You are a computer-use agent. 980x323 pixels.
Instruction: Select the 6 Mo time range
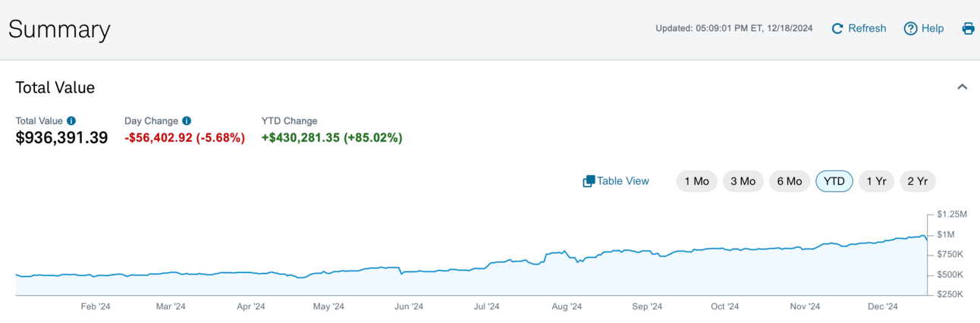[790, 181]
